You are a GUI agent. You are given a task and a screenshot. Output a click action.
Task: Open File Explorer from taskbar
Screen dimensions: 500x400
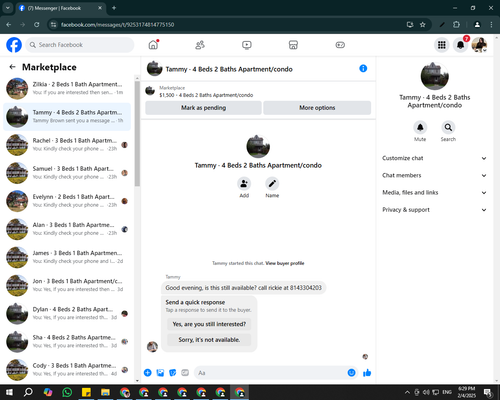105,392
